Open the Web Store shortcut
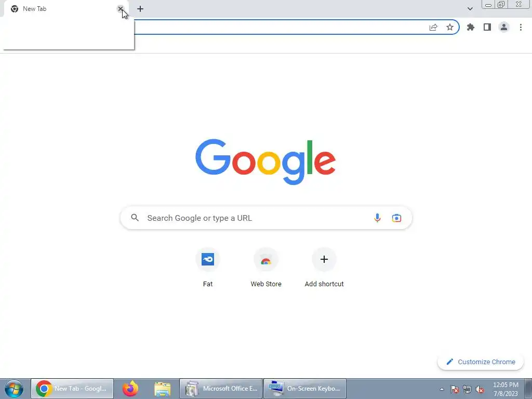The width and height of the screenshot is (532, 399). tap(266, 268)
